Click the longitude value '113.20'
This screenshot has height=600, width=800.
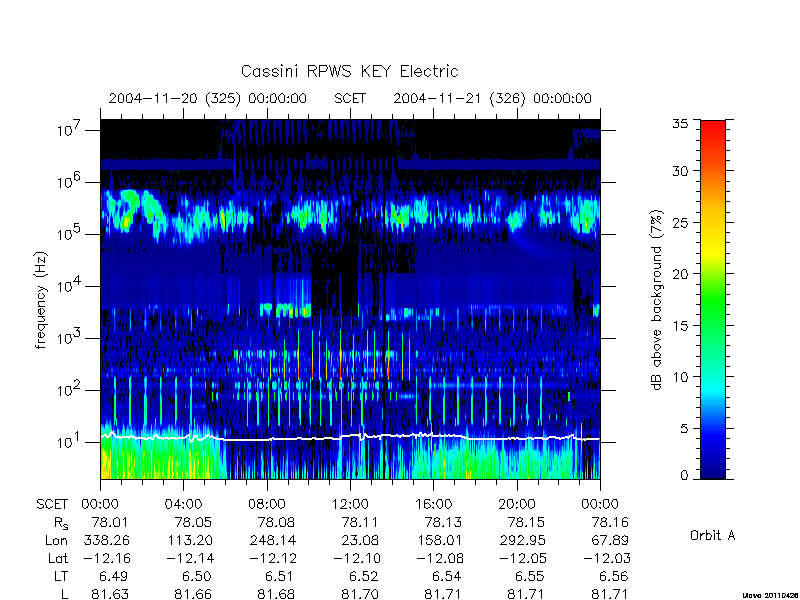189,540
